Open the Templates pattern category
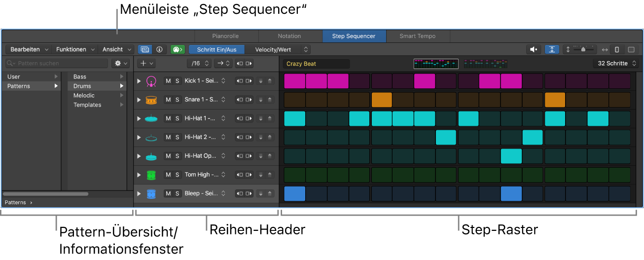Viewport: 644px width, 260px height. pos(96,105)
